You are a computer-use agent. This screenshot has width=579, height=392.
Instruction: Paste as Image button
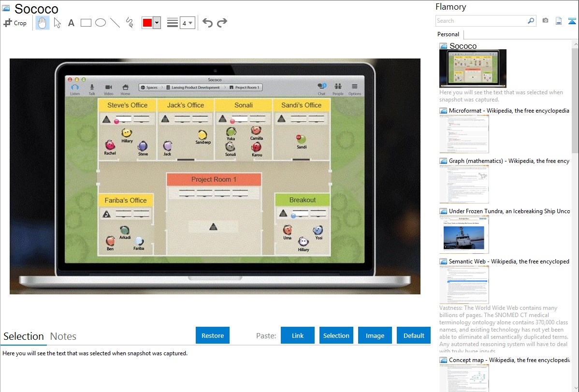point(375,335)
